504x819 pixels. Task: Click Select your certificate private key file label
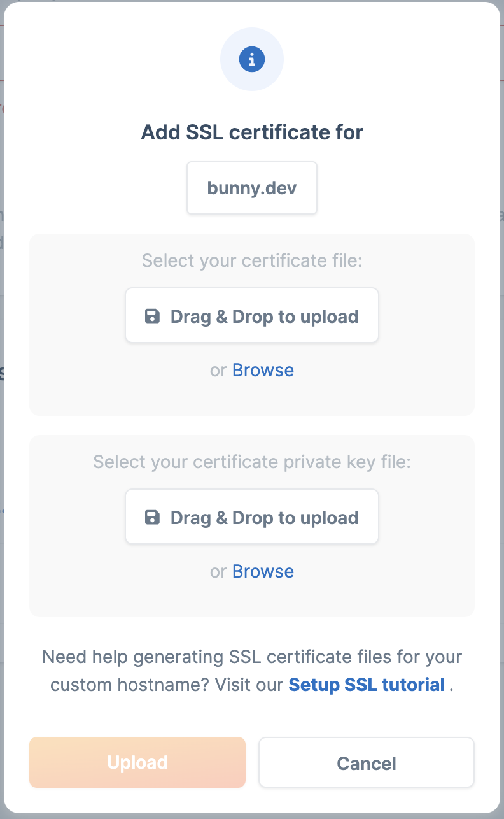pos(252,462)
